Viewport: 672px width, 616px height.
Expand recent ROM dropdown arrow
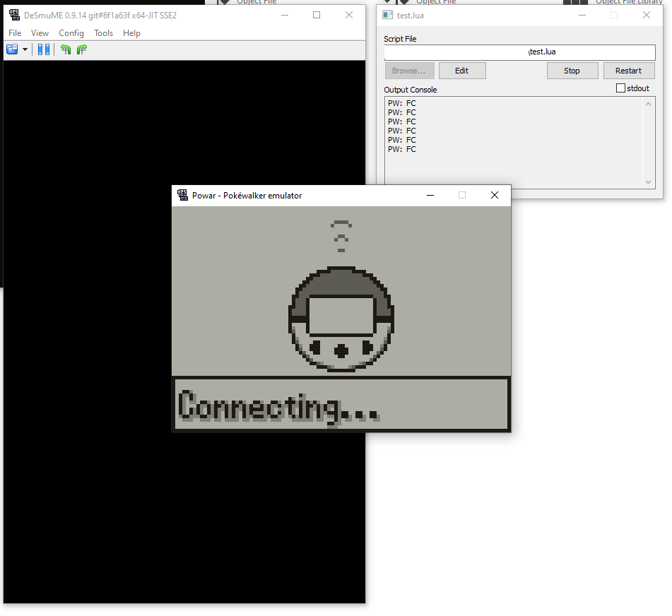coord(25,49)
